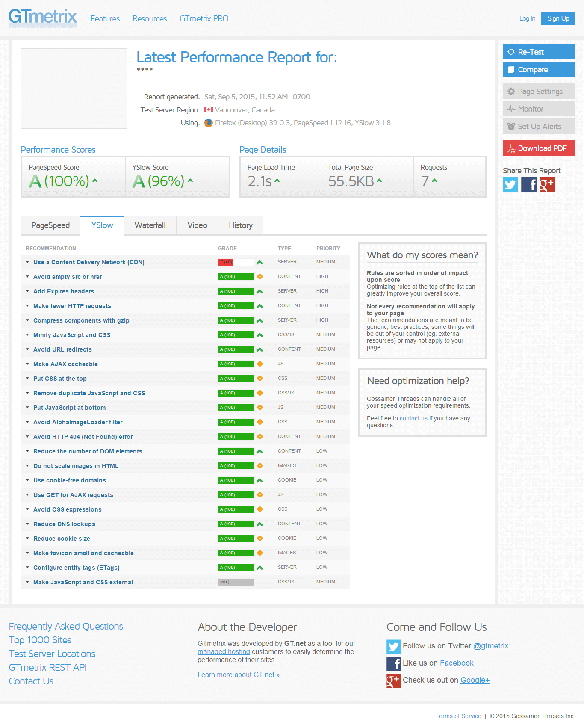Expand Use a Content Delivery Network (CDN)
Screen dimensions: 584x728
pos(88,262)
